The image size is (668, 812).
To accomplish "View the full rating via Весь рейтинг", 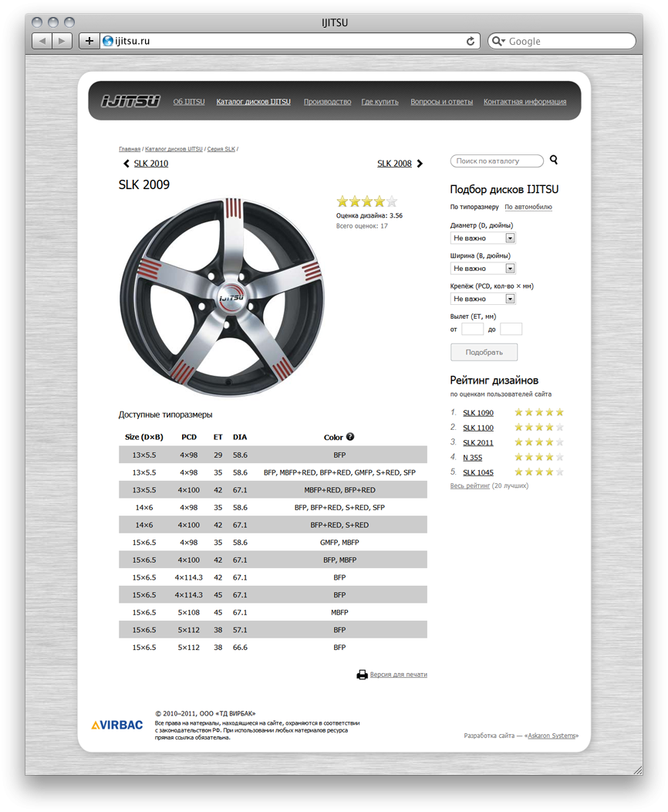I will (470, 486).
